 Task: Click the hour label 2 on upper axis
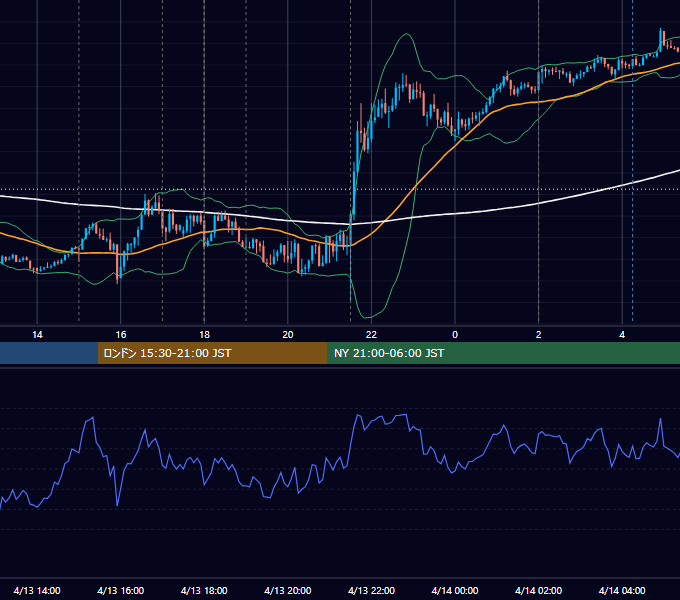tap(539, 335)
